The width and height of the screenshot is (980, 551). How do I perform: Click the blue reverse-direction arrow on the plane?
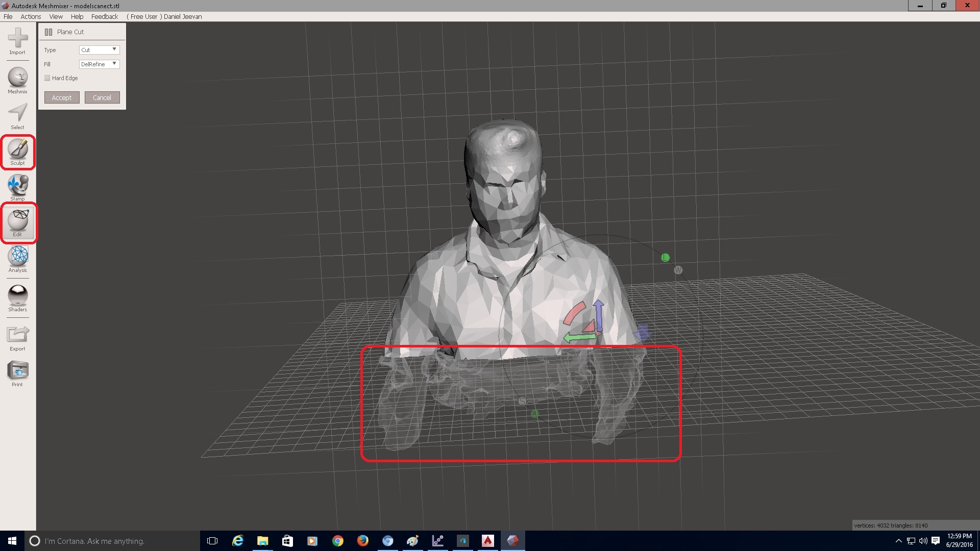coord(643,332)
